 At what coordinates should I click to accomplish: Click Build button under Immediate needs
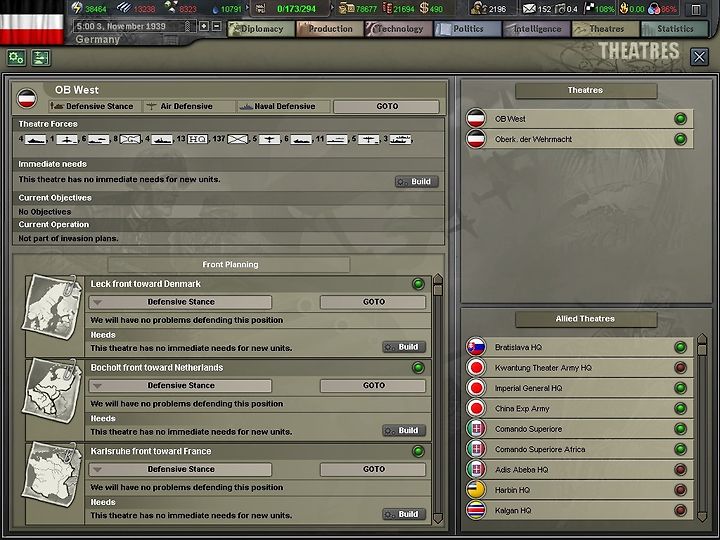(416, 182)
